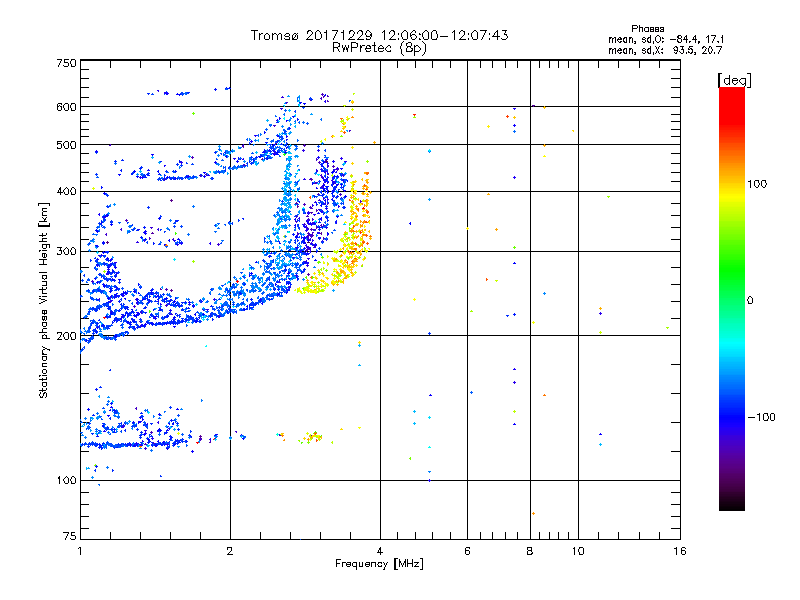
Task: Click the 'Frequency [MHz]' axis label
Action: [379, 564]
